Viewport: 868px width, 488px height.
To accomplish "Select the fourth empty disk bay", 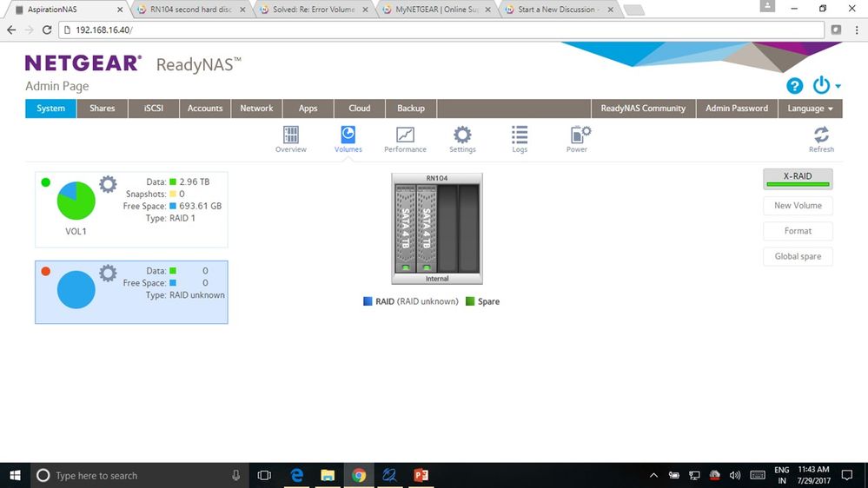I will coord(469,228).
